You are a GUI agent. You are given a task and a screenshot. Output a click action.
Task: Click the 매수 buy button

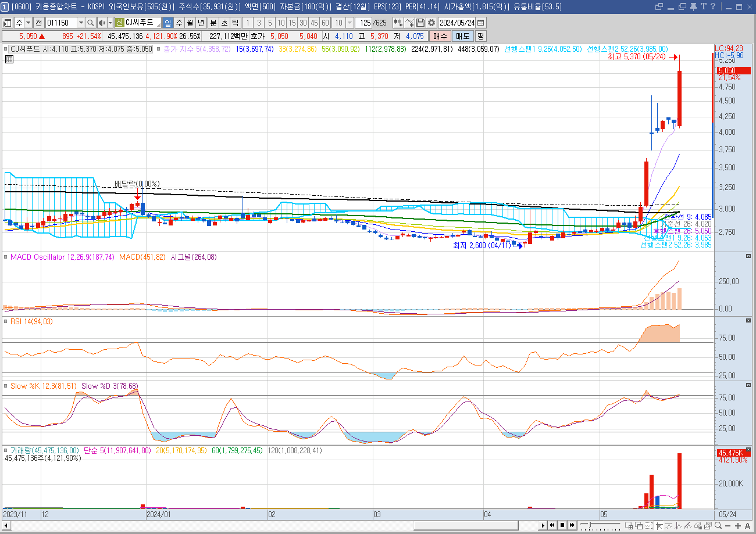click(x=441, y=36)
